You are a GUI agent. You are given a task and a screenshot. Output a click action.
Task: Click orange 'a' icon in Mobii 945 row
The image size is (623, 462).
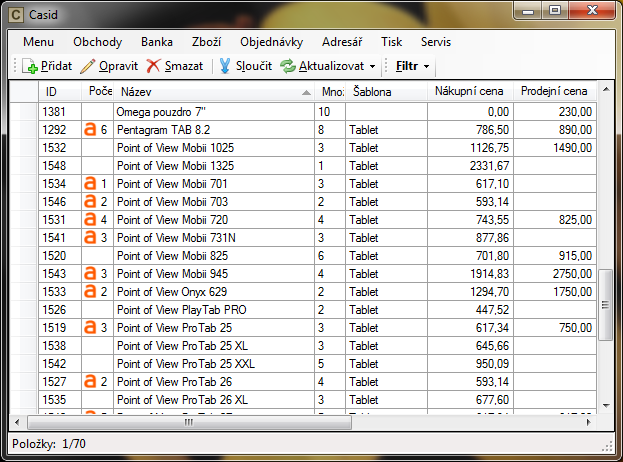pyautogui.click(x=90, y=273)
